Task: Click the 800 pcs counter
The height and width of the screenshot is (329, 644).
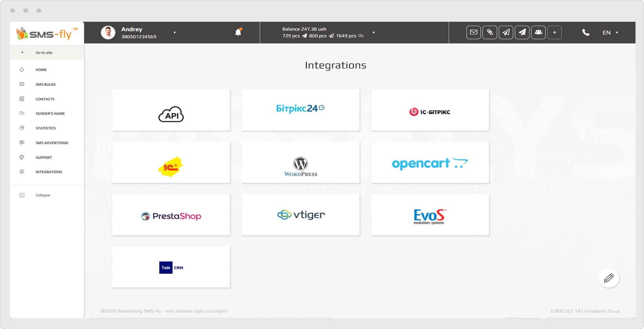Action: tap(318, 36)
